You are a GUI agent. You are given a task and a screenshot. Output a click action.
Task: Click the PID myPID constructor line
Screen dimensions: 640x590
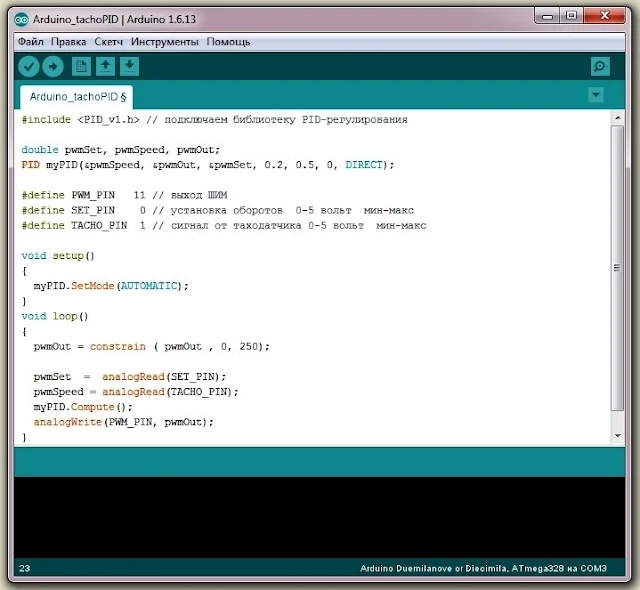[x=208, y=165]
